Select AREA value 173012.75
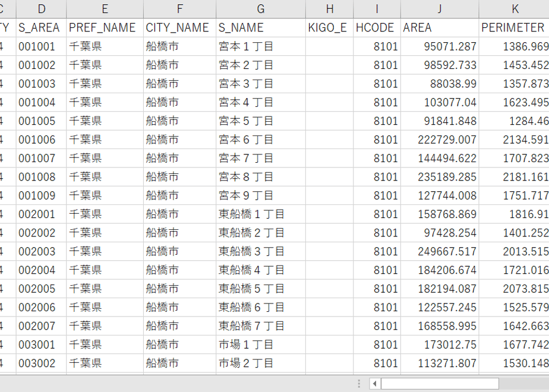 coord(440,344)
